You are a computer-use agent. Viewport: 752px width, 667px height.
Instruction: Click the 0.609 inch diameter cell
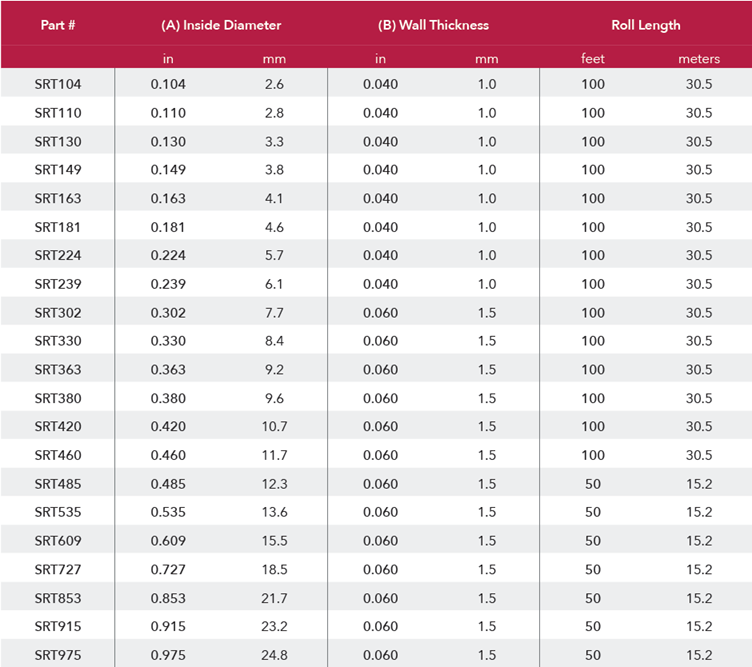click(168, 541)
